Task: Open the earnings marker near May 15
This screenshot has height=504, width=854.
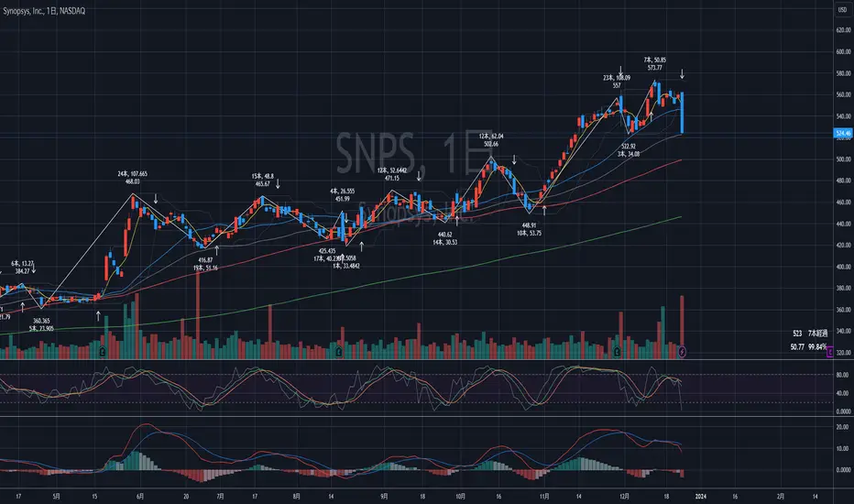Action: pyautogui.click(x=103, y=353)
